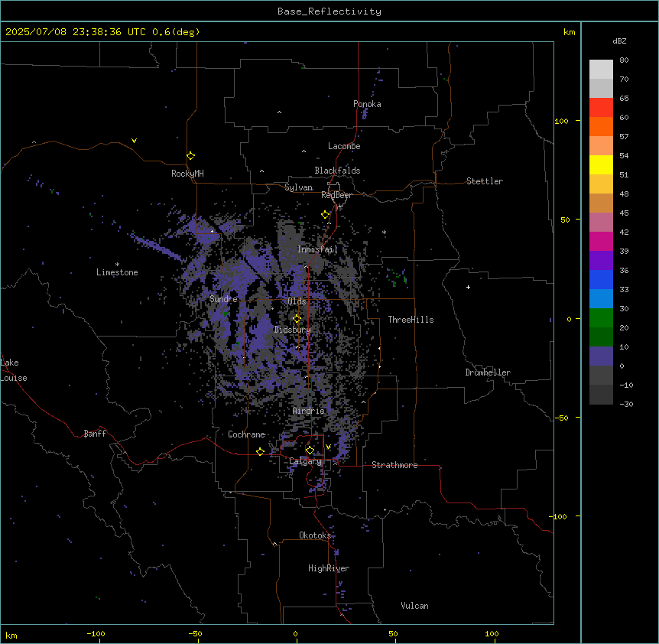Select the Strathmore label
This screenshot has width=659, height=644.
coord(394,465)
